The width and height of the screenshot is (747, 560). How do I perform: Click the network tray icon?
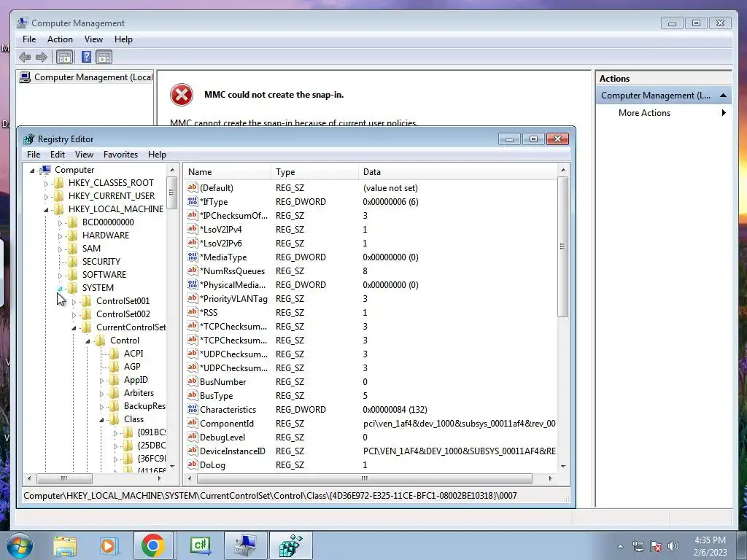638,546
